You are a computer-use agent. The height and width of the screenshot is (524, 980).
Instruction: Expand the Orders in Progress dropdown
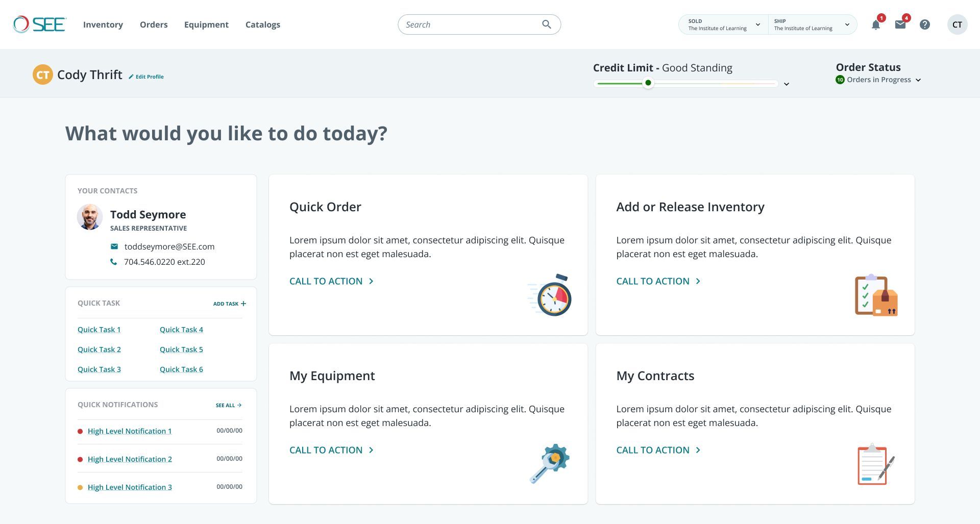pos(918,80)
